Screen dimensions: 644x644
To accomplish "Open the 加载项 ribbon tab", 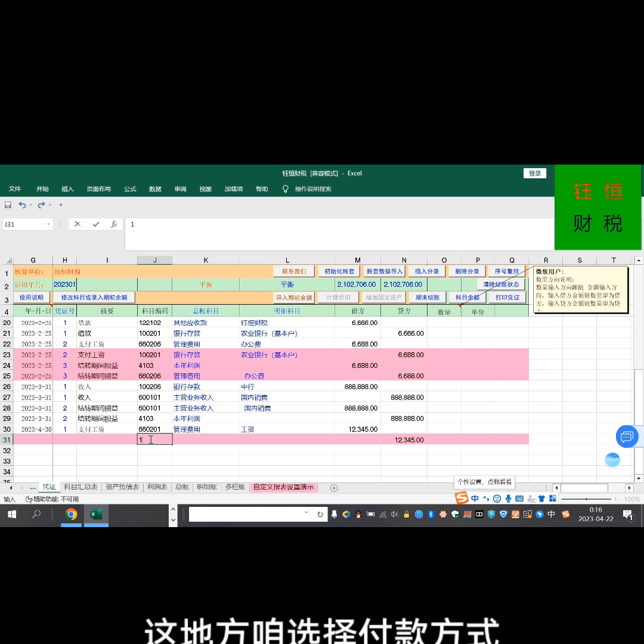I will pyautogui.click(x=234, y=189).
